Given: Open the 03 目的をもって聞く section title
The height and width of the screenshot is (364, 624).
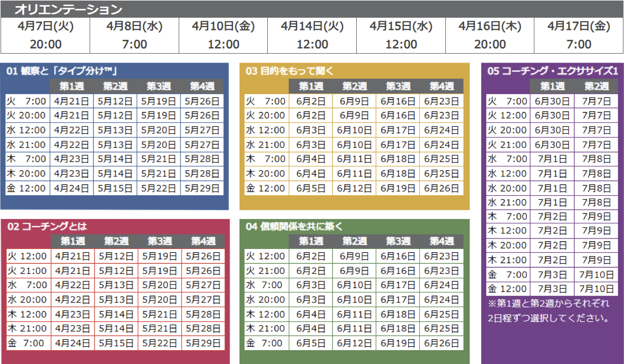Looking at the screenshot, I should [x=290, y=71].
